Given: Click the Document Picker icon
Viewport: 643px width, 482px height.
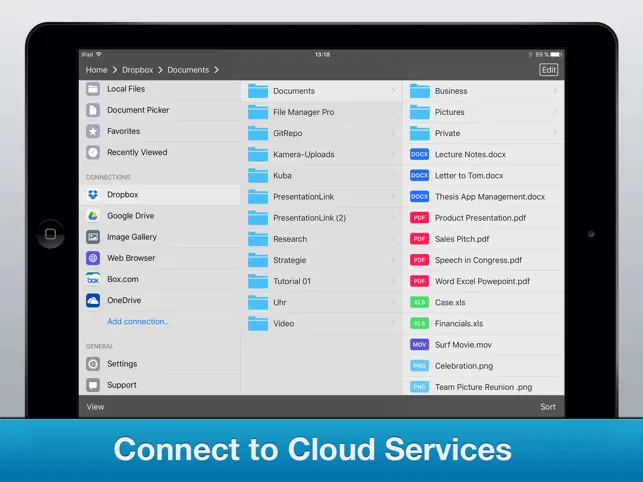Looking at the screenshot, I should pyautogui.click(x=93, y=110).
